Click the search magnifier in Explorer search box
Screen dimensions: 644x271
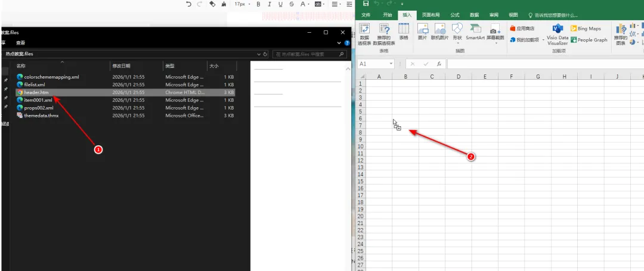pyautogui.click(x=341, y=54)
